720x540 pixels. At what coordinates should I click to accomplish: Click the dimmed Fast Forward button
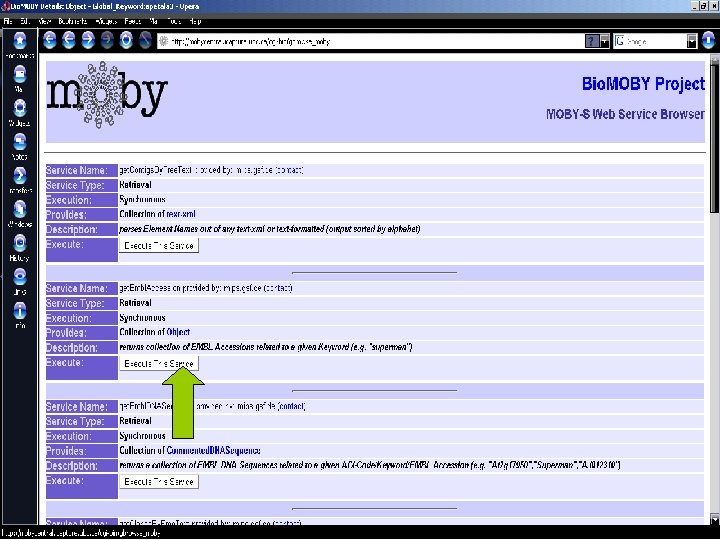coord(107,41)
